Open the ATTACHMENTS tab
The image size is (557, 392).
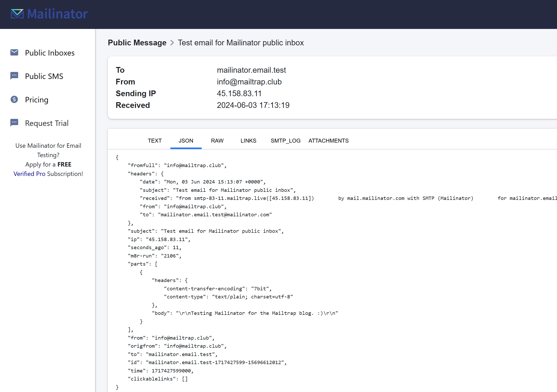tap(329, 141)
